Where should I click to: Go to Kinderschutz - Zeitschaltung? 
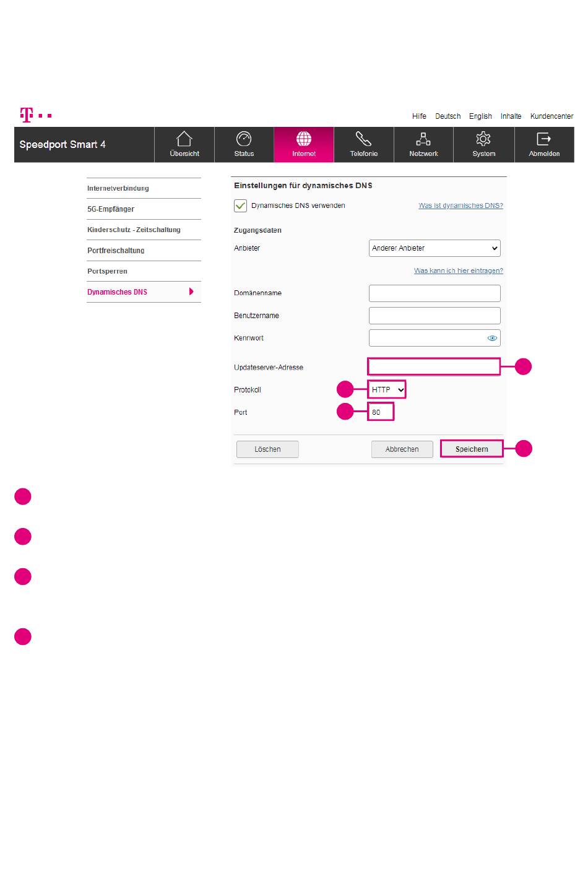click(134, 230)
